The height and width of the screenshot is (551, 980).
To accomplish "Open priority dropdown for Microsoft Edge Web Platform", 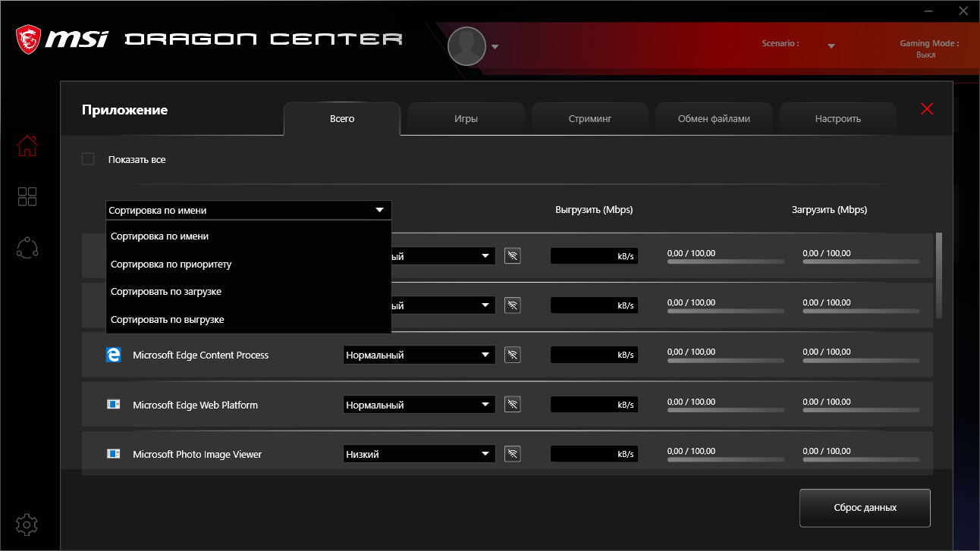I will (x=419, y=405).
